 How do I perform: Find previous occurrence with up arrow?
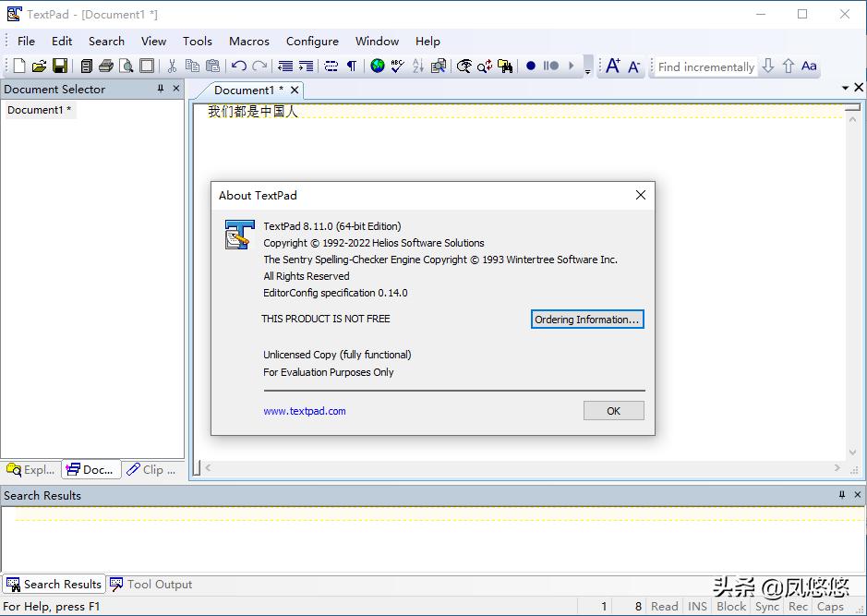click(788, 66)
